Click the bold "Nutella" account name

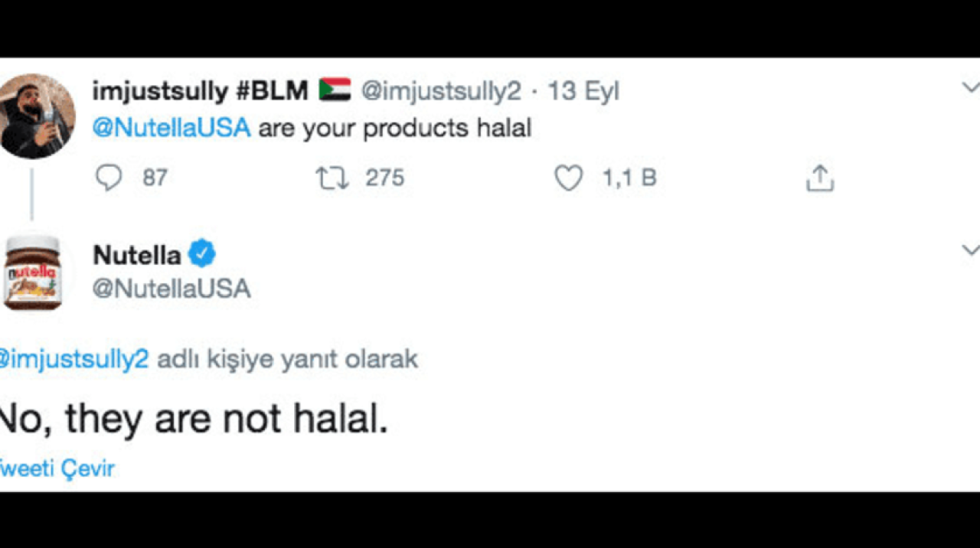[x=137, y=255]
